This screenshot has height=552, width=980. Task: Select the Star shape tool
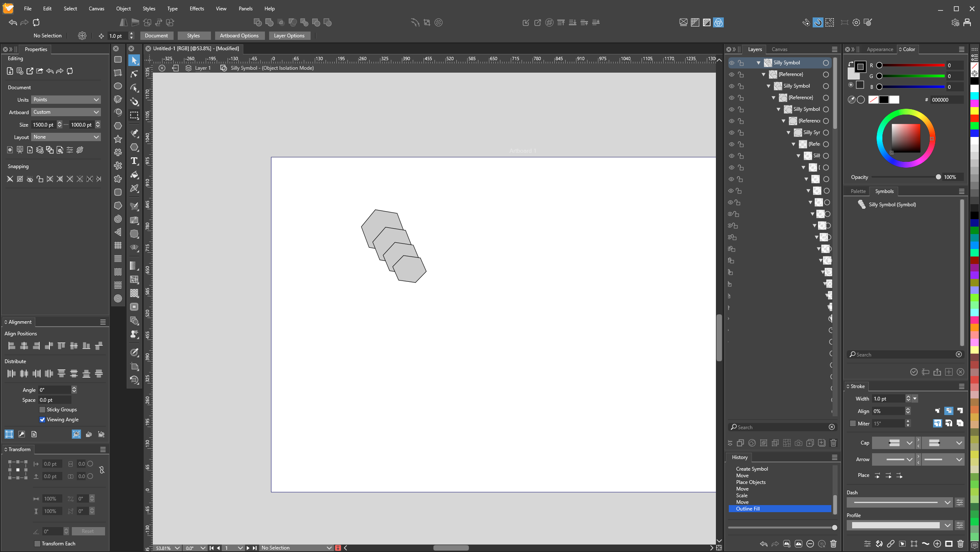pyautogui.click(x=118, y=139)
